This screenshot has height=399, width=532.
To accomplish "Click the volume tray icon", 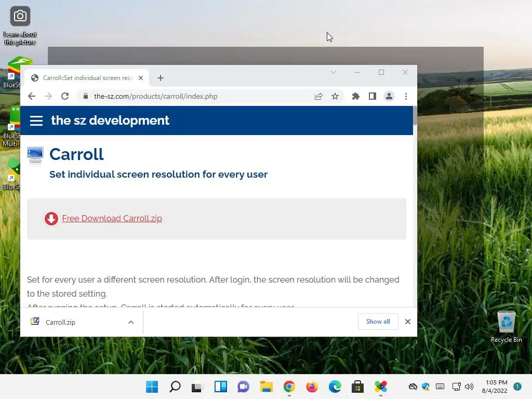I will pyautogui.click(x=469, y=387).
